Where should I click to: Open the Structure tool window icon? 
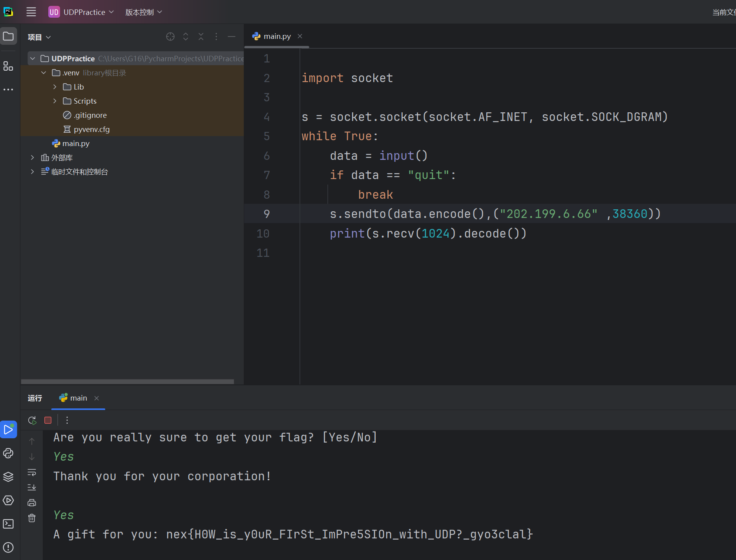[8, 66]
